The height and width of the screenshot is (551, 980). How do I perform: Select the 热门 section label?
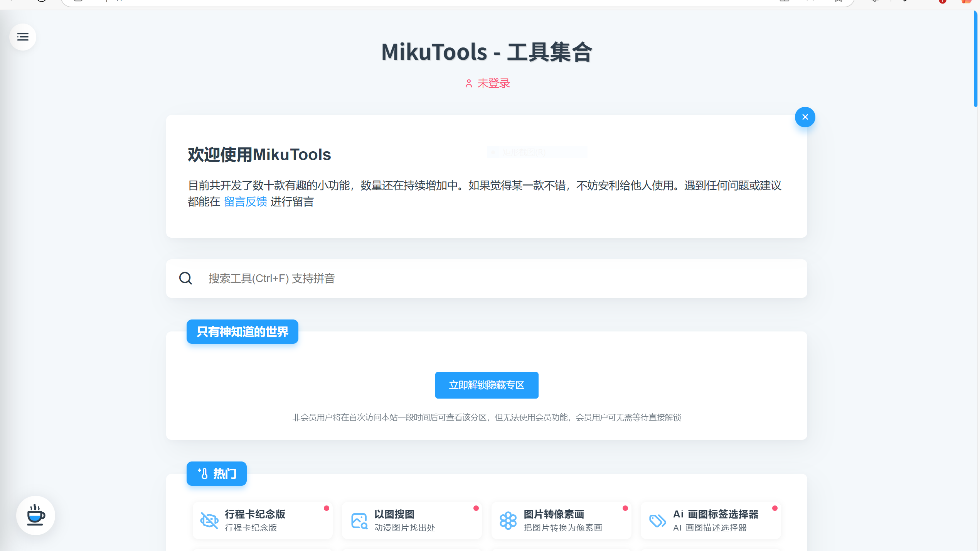[216, 473]
